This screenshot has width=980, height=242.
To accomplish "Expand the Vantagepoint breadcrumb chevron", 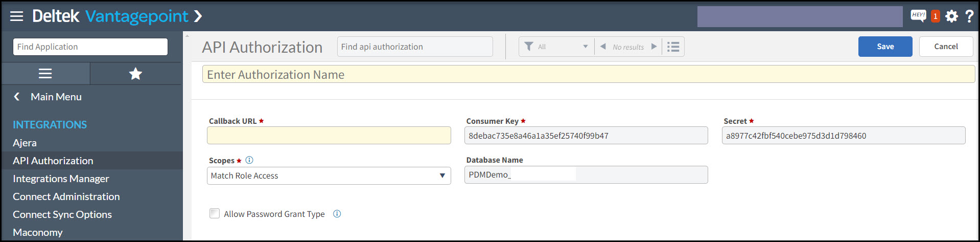I will tap(198, 16).
